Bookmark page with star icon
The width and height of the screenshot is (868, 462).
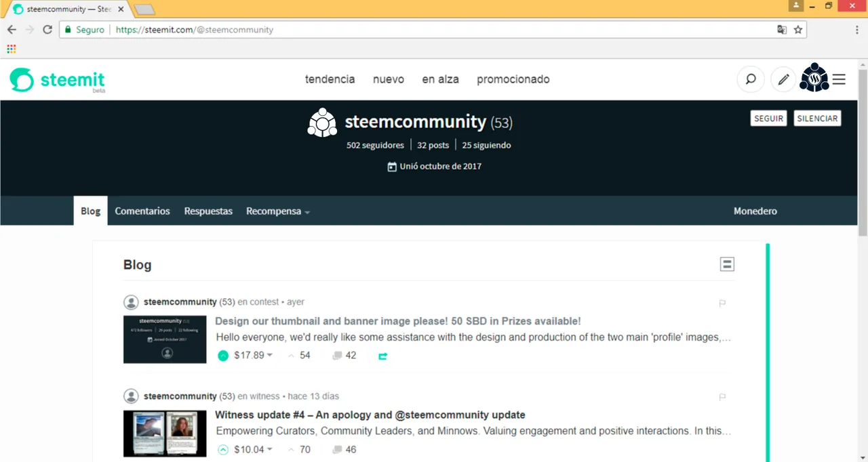pos(798,30)
